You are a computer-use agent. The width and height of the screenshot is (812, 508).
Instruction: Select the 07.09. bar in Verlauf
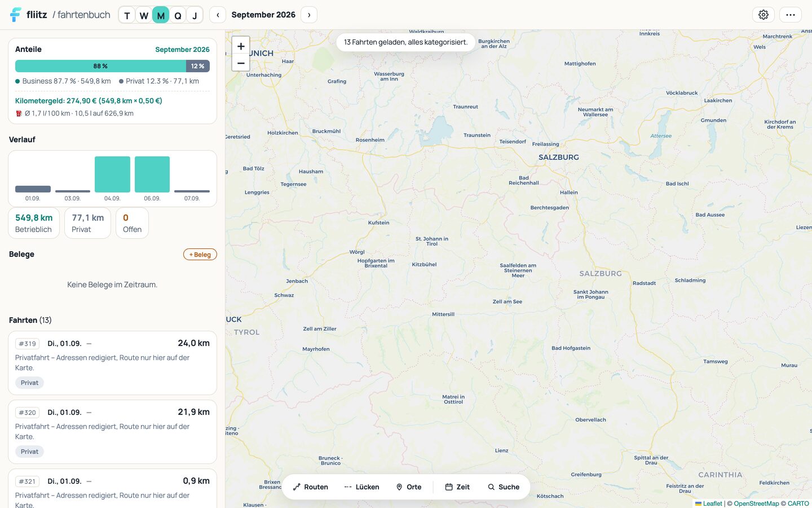(x=192, y=191)
